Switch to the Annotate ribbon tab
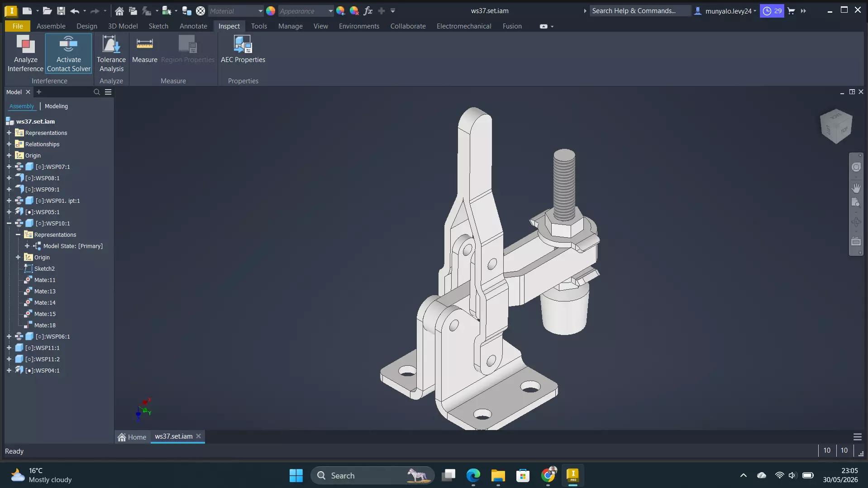This screenshot has height=488, width=868. pyautogui.click(x=193, y=26)
